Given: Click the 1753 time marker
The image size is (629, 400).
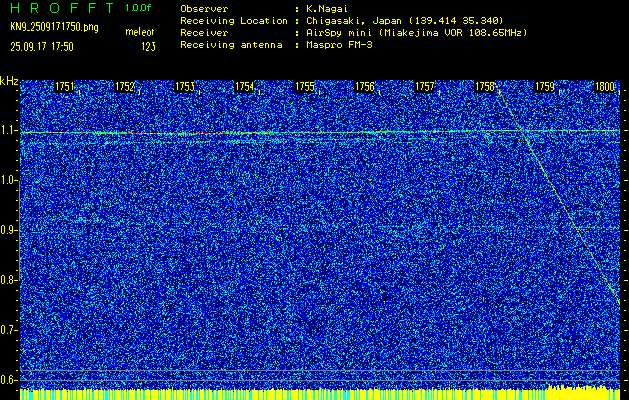Looking at the screenshot, I should [x=185, y=87].
